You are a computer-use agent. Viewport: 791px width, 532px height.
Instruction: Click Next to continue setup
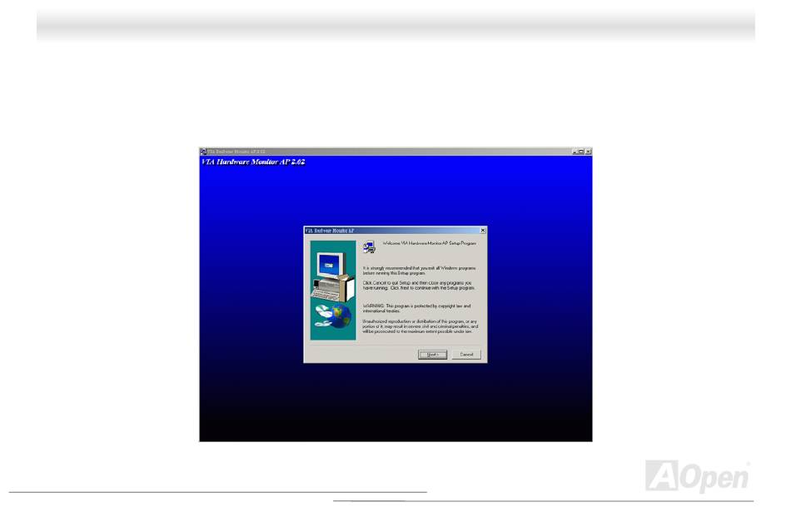432,355
